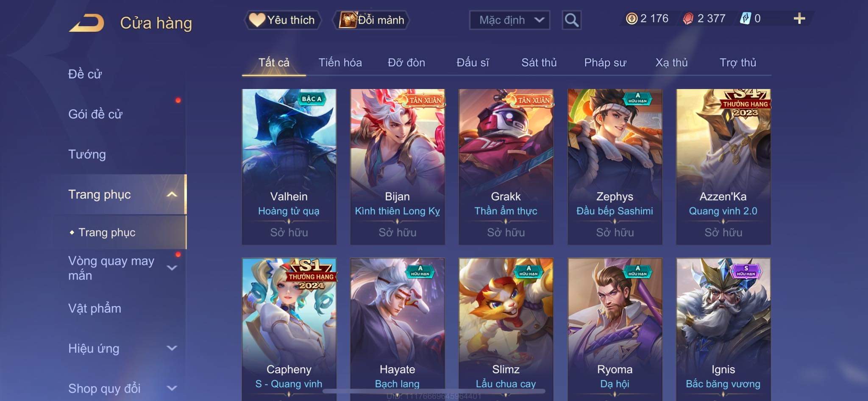868x401 pixels.
Task: Open the search magnifier icon
Action: coord(571,20)
